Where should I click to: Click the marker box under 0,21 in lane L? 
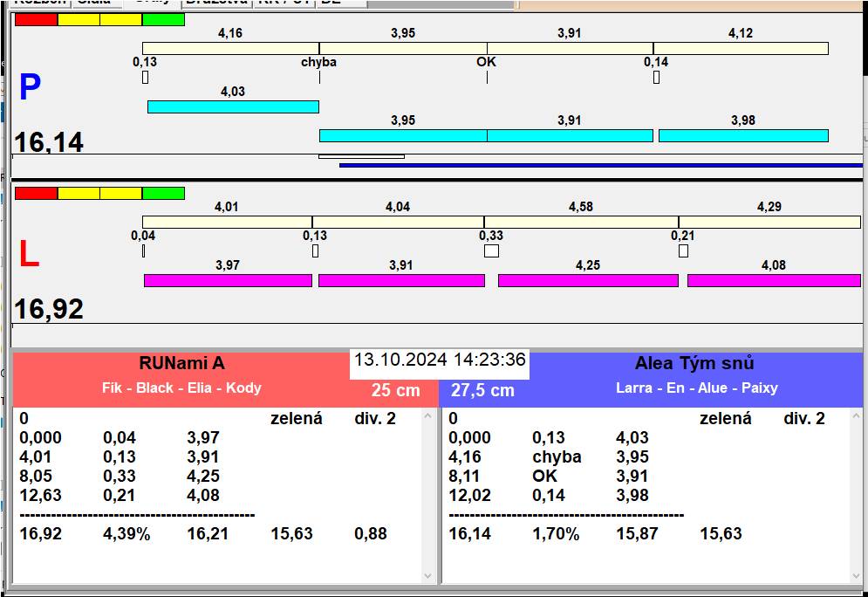point(683,251)
